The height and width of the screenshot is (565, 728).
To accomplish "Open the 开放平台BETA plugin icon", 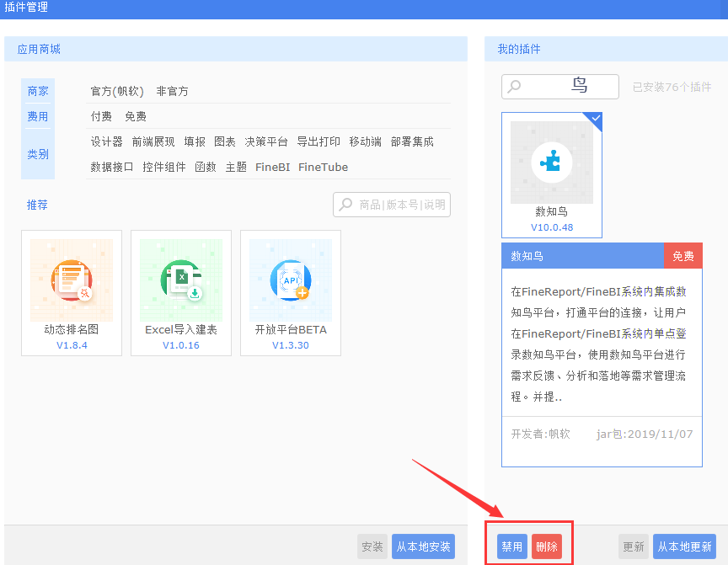I will pos(291,280).
